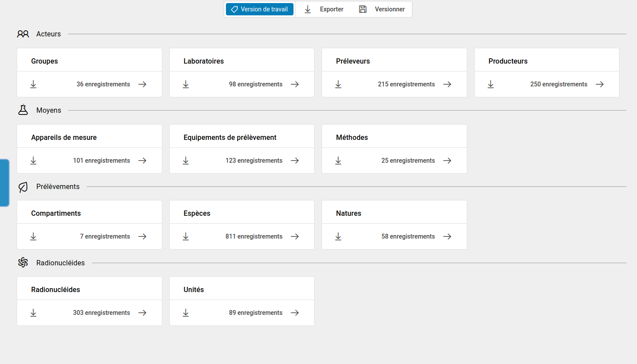The height and width of the screenshot is (364, 637).
Task: Select Version de travail button
Action: 259,9
